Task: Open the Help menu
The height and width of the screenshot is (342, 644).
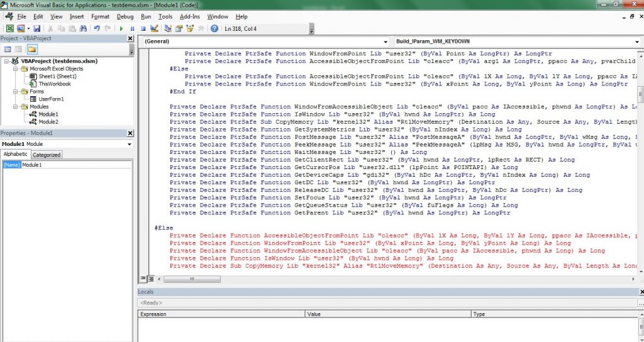Action: [x=241, y=16]
